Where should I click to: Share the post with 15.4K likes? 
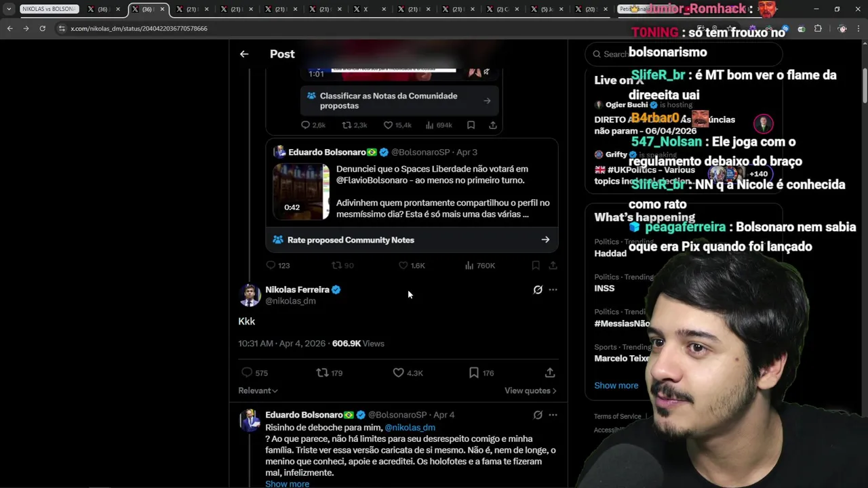493,125
